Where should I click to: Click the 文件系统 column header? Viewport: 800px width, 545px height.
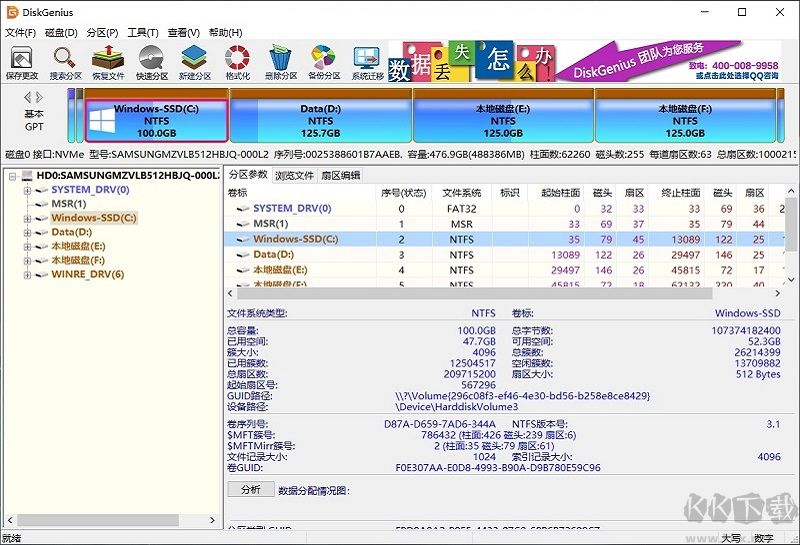pyautogui.click(x=462, y=193)
